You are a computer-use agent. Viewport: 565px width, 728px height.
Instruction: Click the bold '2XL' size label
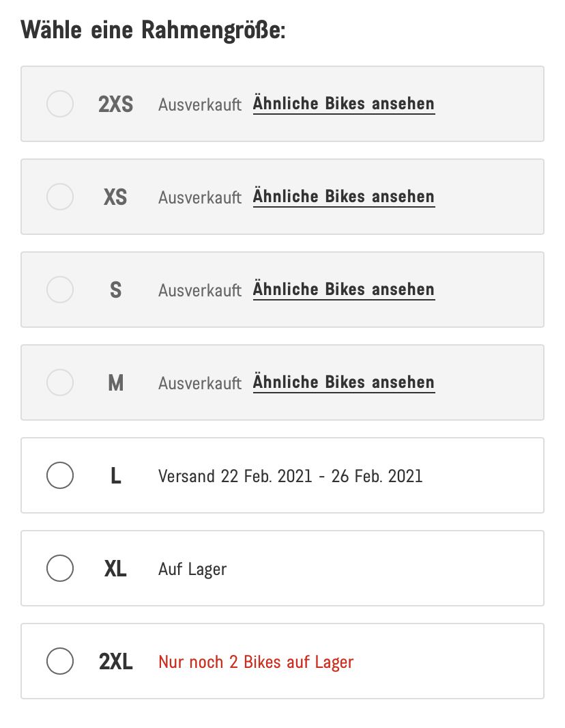pos(115,662)
